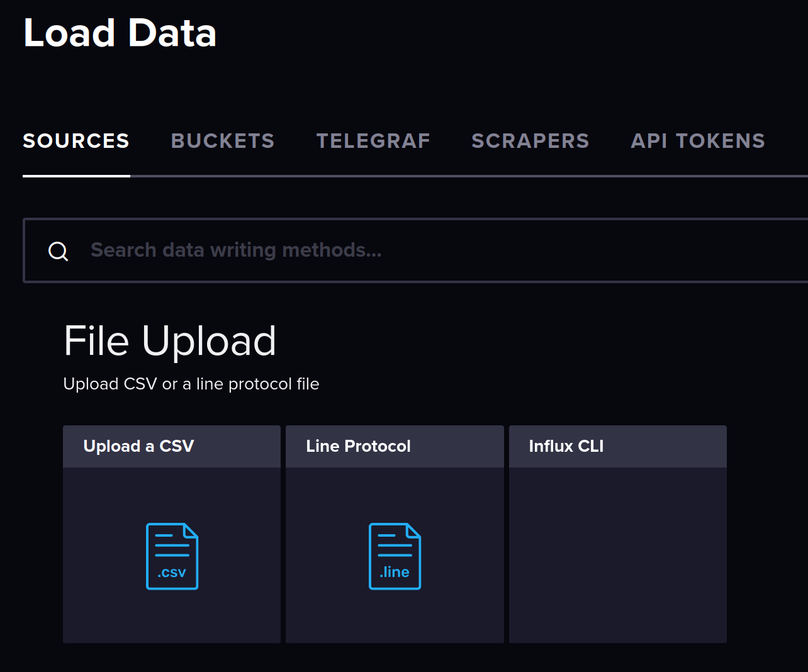
Task: Open the Line Protocol card title
Action: [358, 446]
